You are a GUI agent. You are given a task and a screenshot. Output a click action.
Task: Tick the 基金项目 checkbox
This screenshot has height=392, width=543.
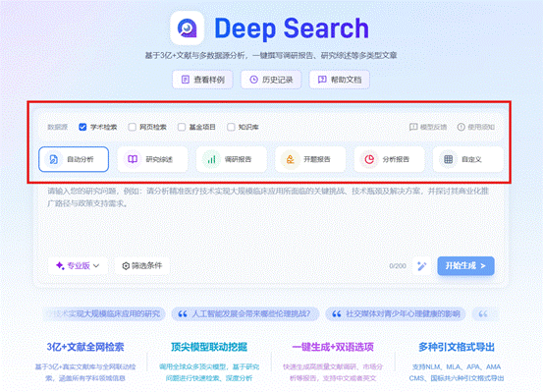coord(182,127)
